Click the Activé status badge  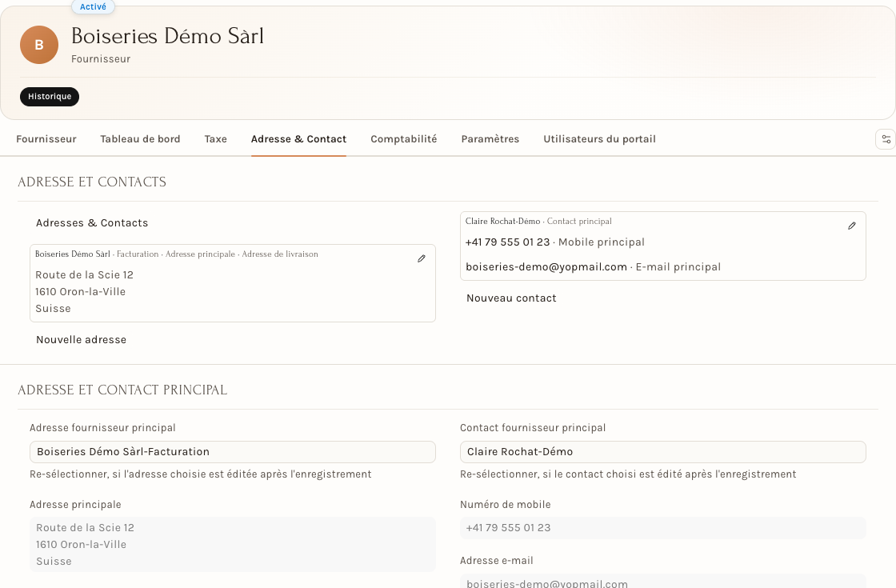93,7
